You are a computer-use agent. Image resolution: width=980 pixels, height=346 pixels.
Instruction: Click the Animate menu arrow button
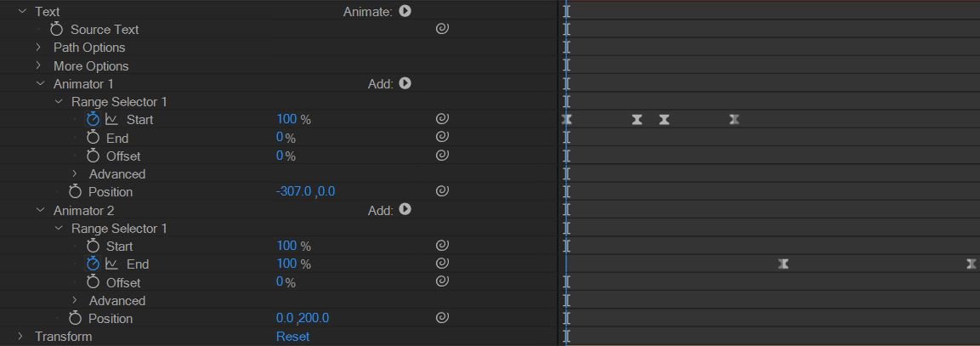tap(405, 11)
